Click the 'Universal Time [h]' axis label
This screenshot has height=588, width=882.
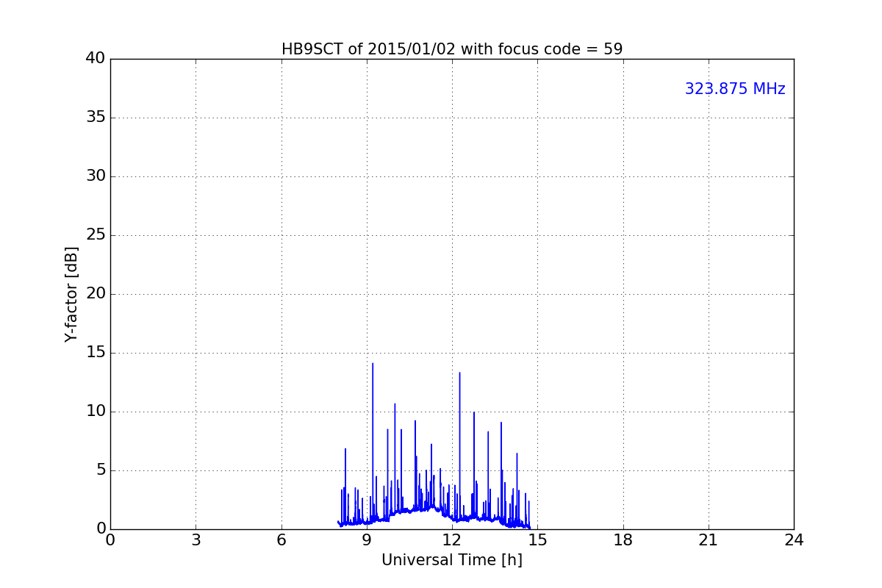pyautogui.click(x=452, y=560)
